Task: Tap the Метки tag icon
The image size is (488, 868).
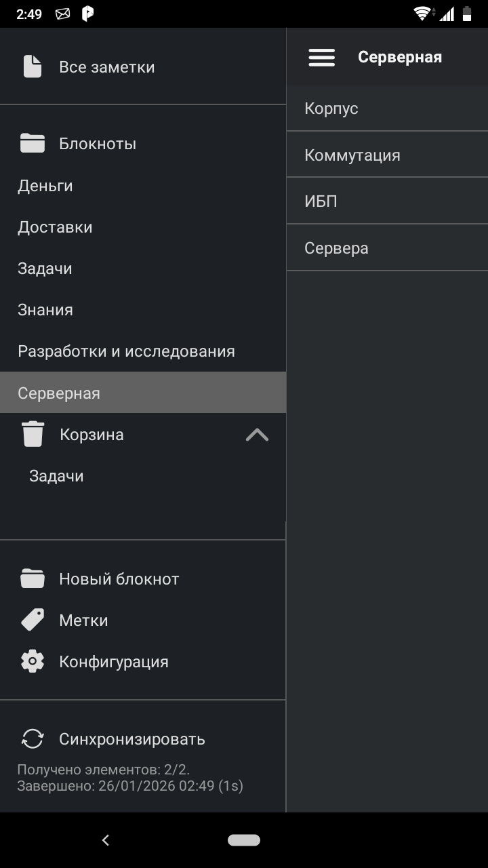Action: click(x=33, y=620)
